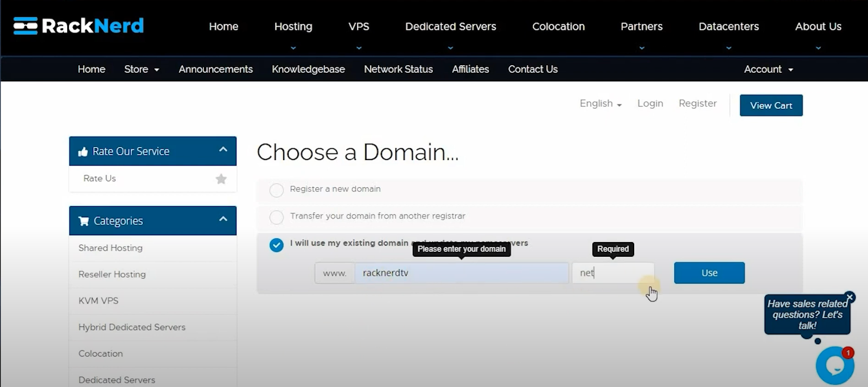Open Announcements page
The height and width of the screenshot is (387, 868).
215,69
